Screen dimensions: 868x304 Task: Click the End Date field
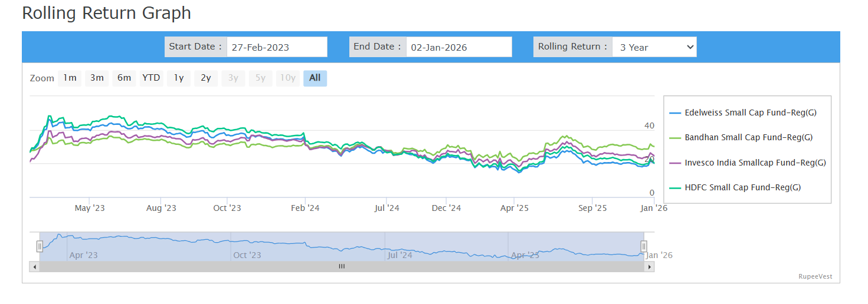[x=458, y=47]
